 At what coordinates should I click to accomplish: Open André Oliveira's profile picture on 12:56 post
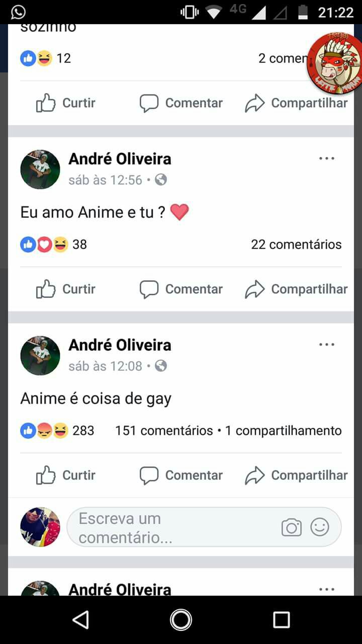pyautogui.click(x=40, y=169)
